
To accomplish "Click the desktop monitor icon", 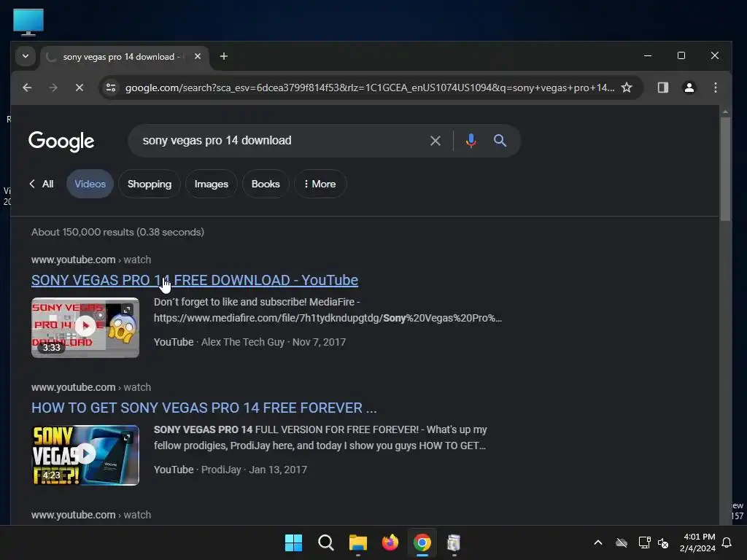I will click(28, 22).
